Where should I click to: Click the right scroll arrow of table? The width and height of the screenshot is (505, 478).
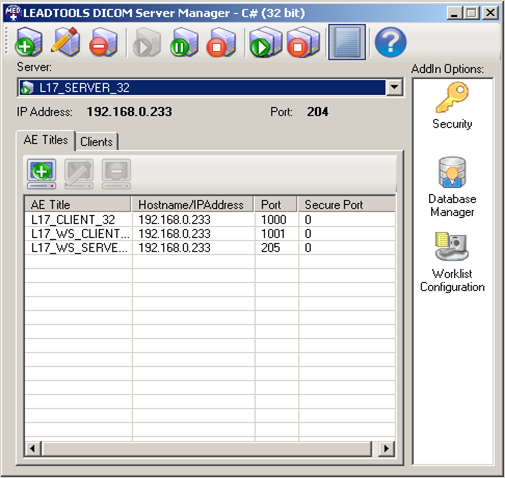click(387, 449)
